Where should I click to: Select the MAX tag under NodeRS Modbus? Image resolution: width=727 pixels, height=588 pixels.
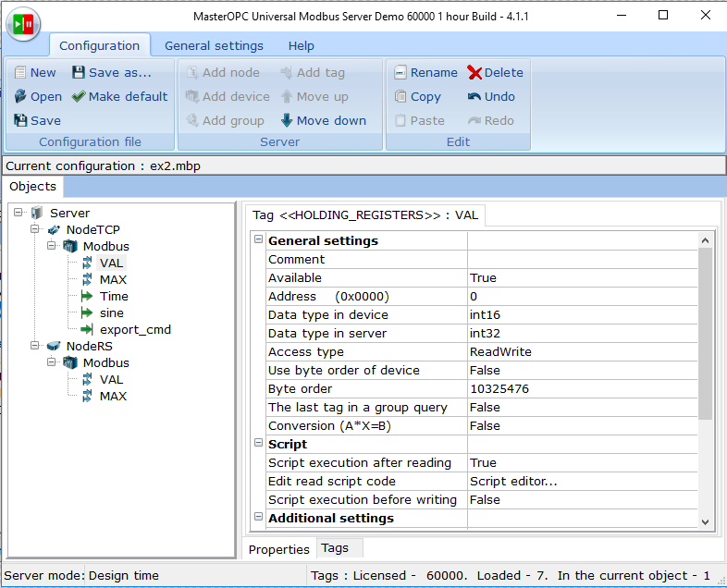click(113, 397)
